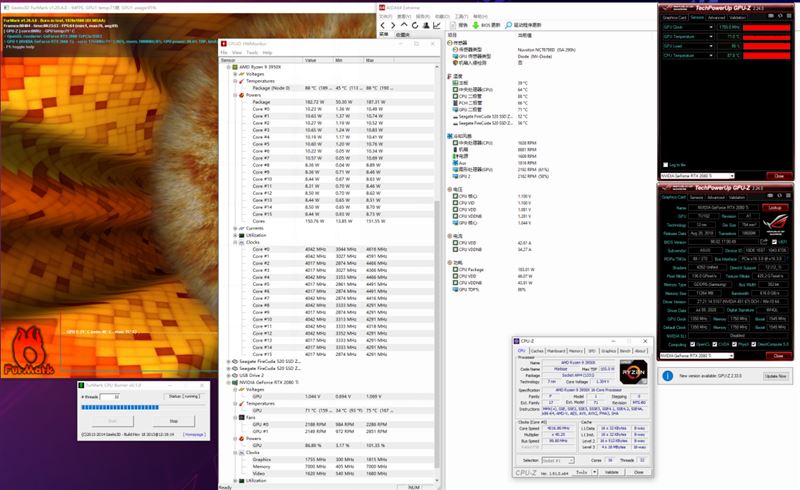Toggle the PhysX checkbox
Image resolution: width=800 pixels, height=490 pixels.
click(734, 344)
